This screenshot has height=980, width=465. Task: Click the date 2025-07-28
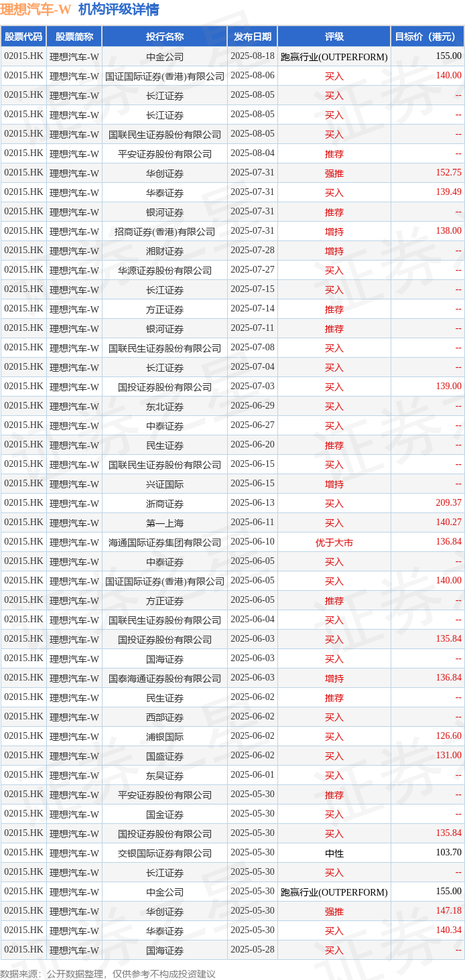[x=253, y=251]
